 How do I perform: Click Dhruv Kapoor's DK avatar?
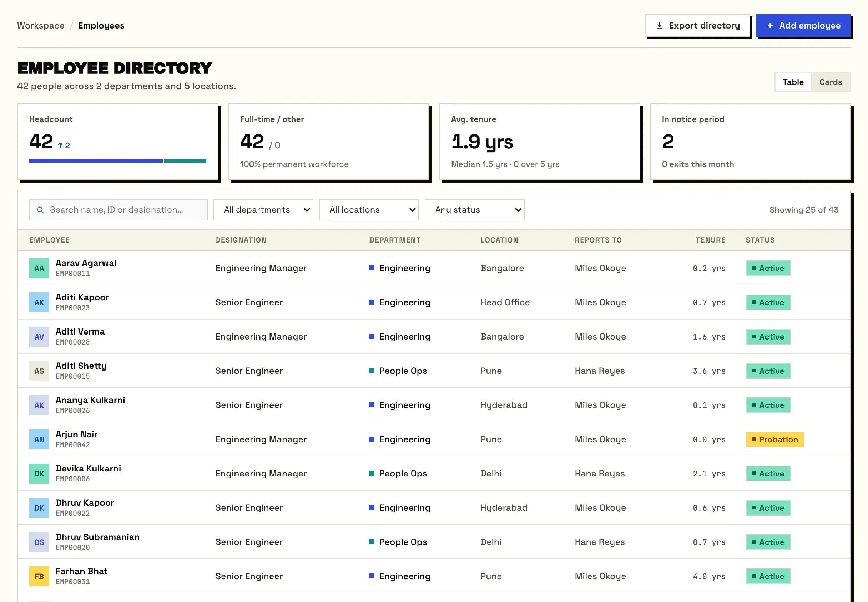click(x=39, y=509)
